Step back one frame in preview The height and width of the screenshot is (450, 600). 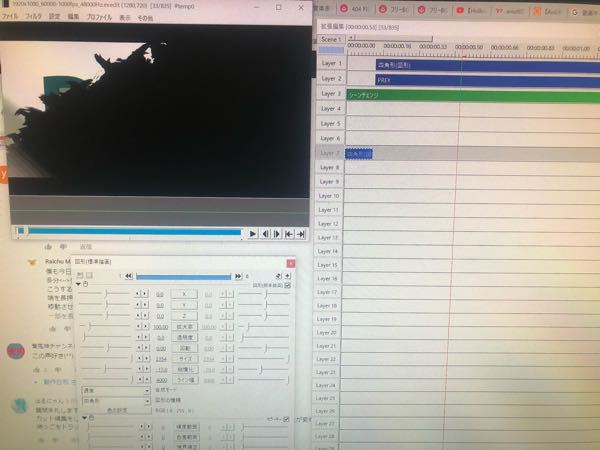tap(265, 233)
